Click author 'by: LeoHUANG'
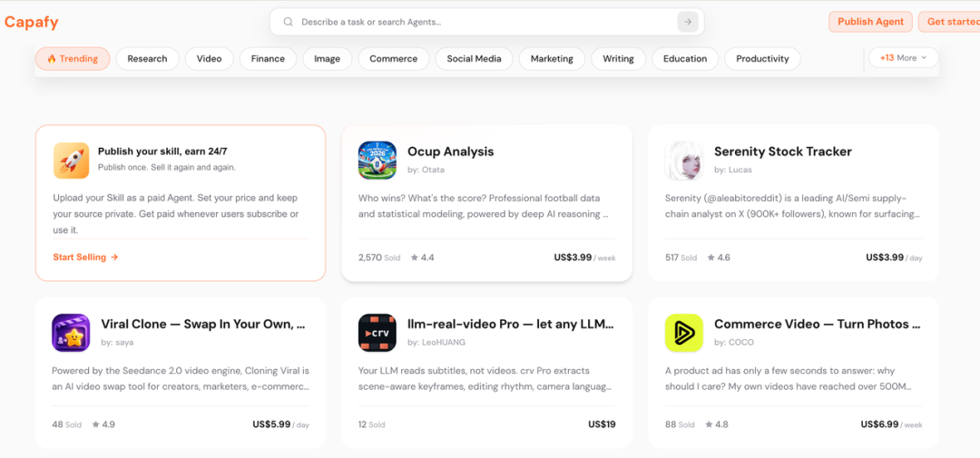The image size is (980, 458). (x=436, y=343)
